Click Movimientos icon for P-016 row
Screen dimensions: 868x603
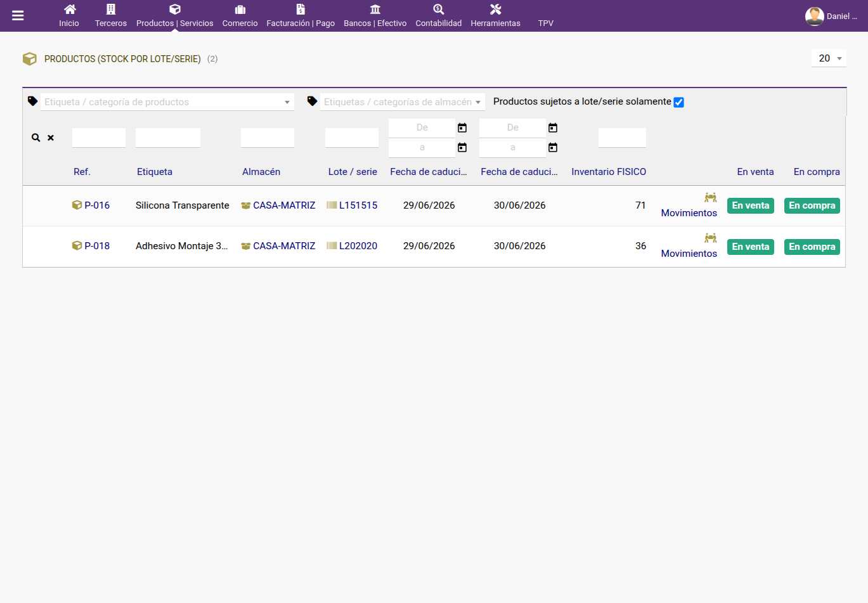pyautogui.click(x=711, y=198)
